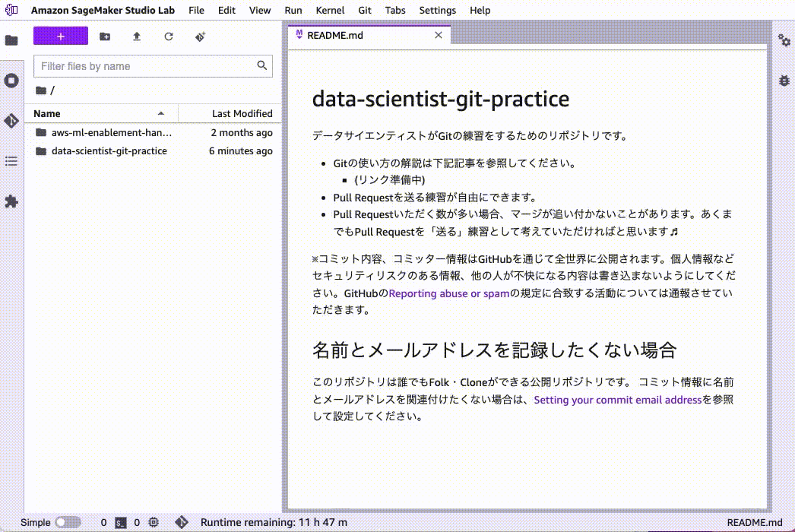
Task: Select the aws-ml-enablement-han... folder
Action: 153,132
